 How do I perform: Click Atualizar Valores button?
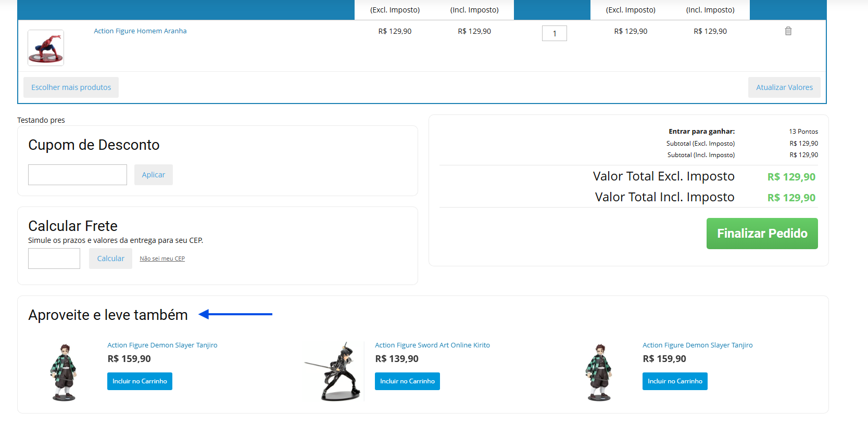pyautogui.click(x=784, y=87)
